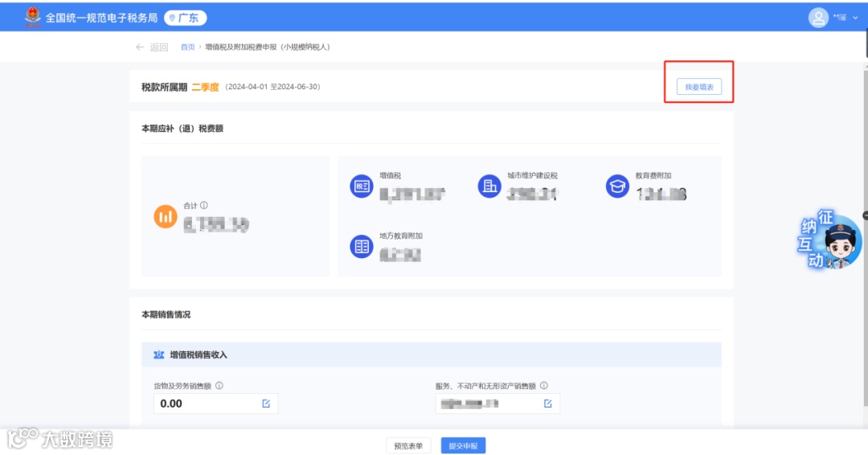Open the 征纳互动 assistant mascot
The height and width of the screenshot is (455, 868).
click(829, 240)
